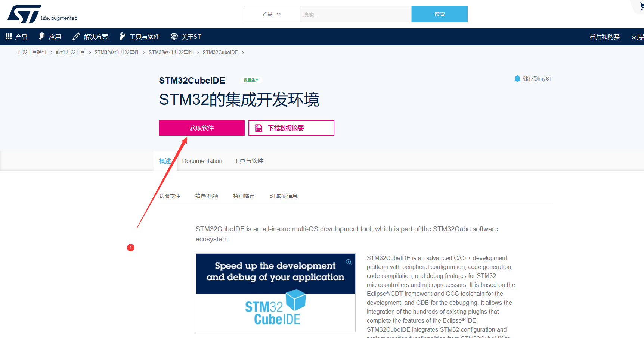This screenshot has width=644, height=338.
Task: Open the 产品 search category dropdown
Action: pos(272,14)
